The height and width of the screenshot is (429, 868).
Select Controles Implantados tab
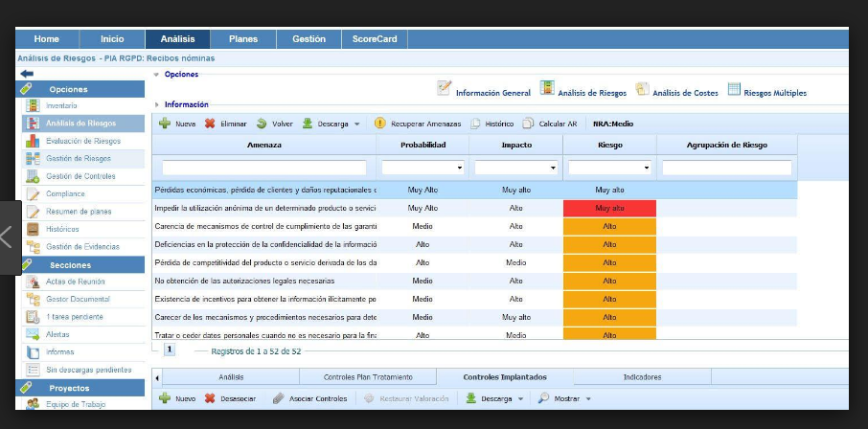505,377
